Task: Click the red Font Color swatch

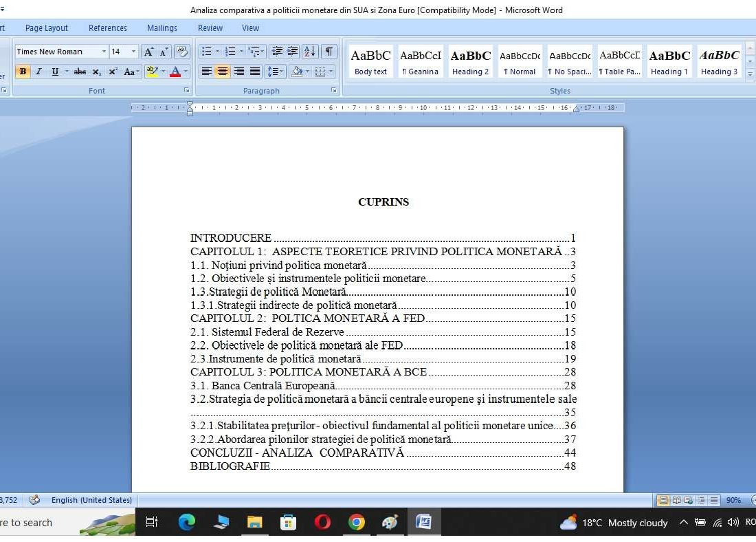Action: pos(175,72)
